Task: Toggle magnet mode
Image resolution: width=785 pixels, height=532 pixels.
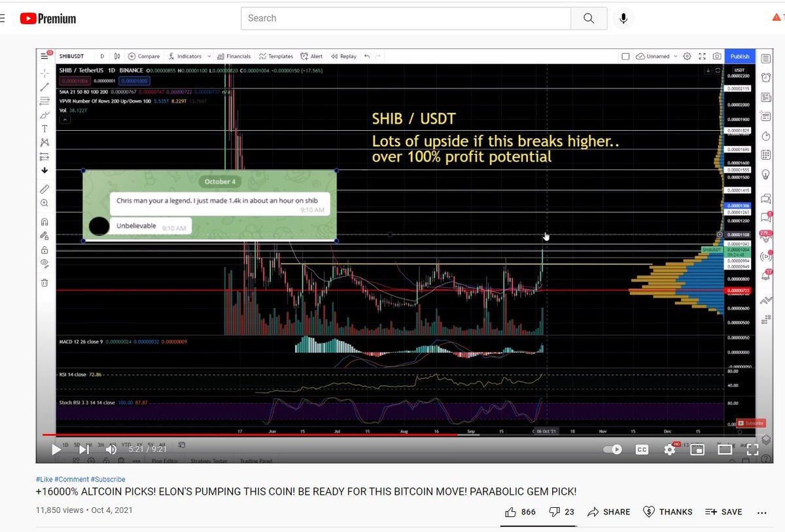Action: 44,221
